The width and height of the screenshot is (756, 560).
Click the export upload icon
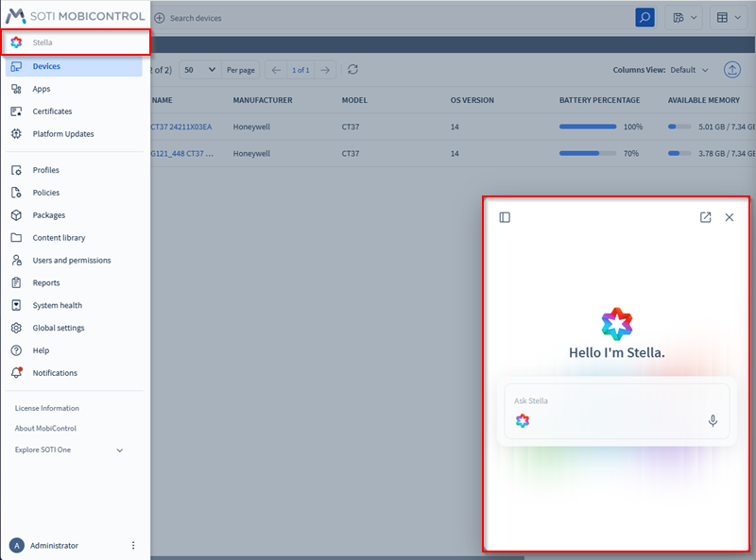pos(732,70)
